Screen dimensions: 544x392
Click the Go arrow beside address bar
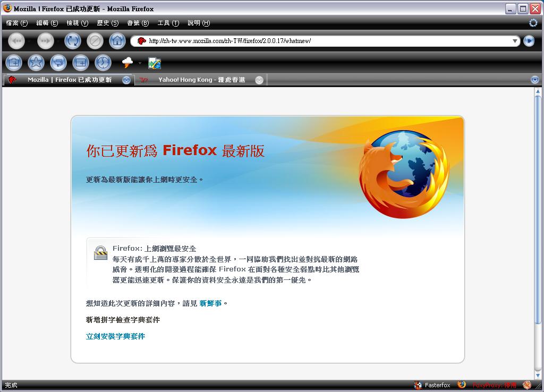tap(529, 41)
